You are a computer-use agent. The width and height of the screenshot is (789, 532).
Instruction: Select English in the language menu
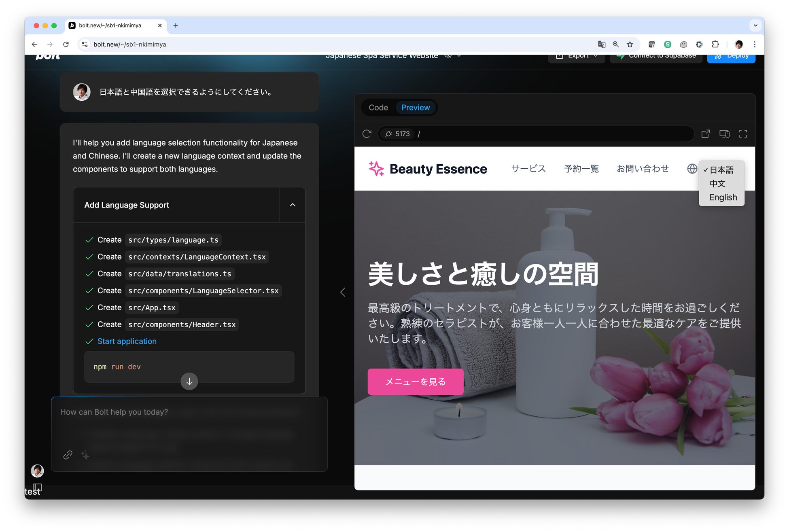723,197
